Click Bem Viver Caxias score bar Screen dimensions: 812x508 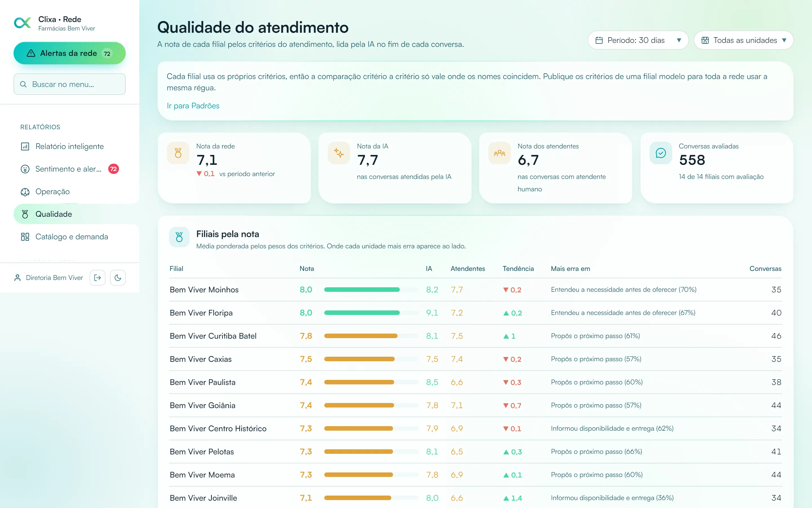[x=371, y=359]
